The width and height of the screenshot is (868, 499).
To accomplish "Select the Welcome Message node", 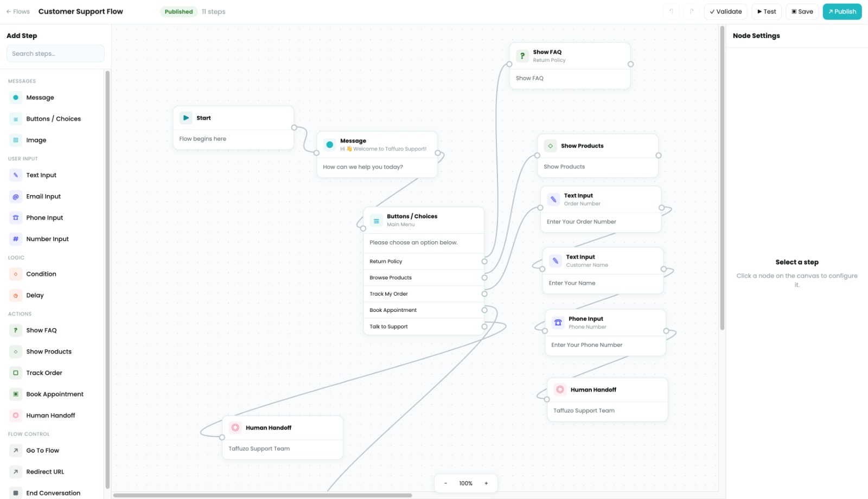I will (377, 155).
